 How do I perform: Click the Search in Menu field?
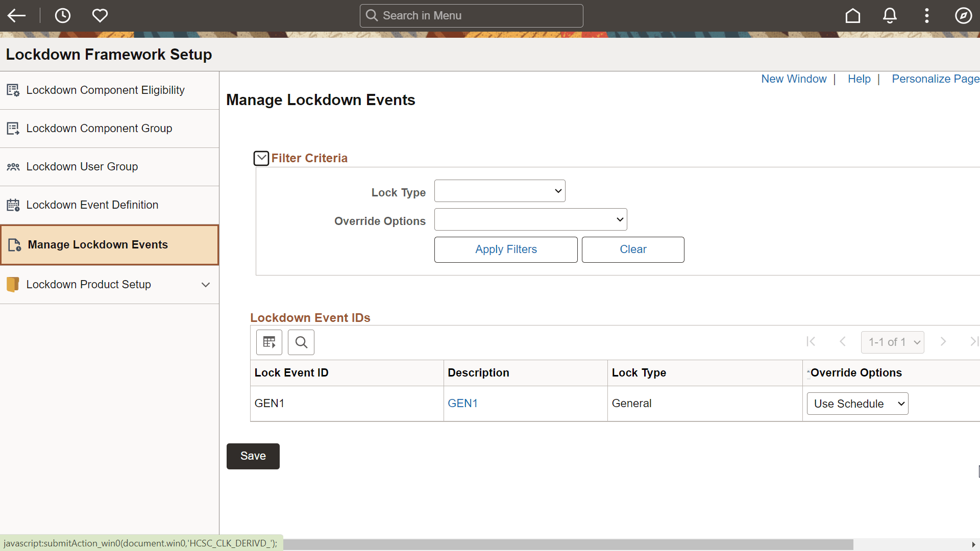coord(471,15)
